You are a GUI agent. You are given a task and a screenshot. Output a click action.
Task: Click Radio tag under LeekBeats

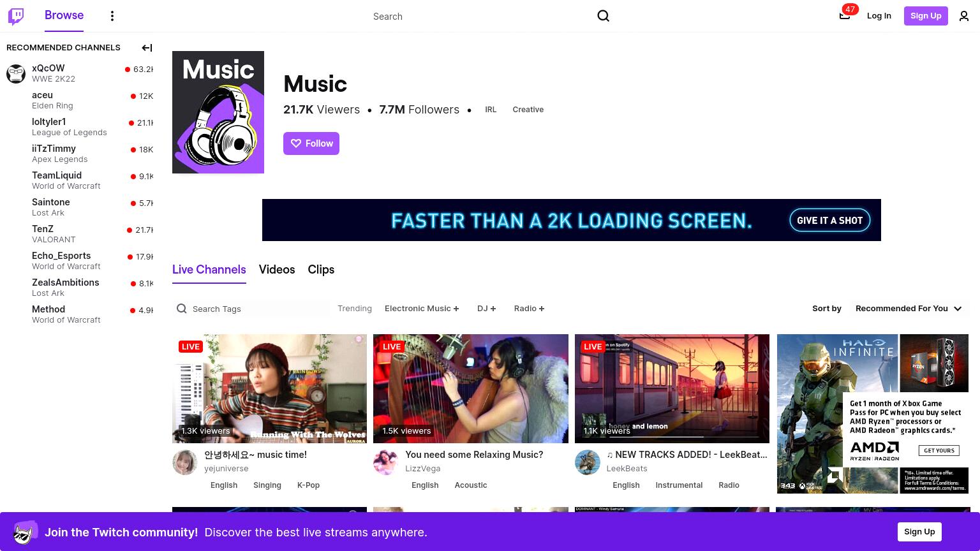coord(729,485)
